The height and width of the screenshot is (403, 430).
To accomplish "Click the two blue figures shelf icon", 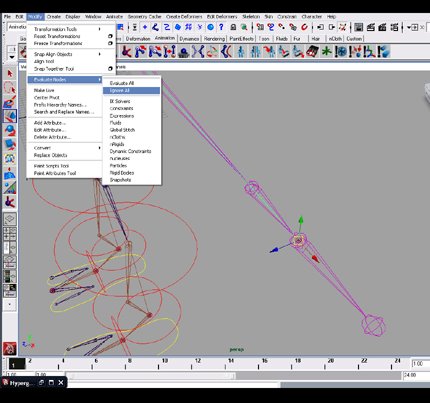I will [x=255, y=52].
